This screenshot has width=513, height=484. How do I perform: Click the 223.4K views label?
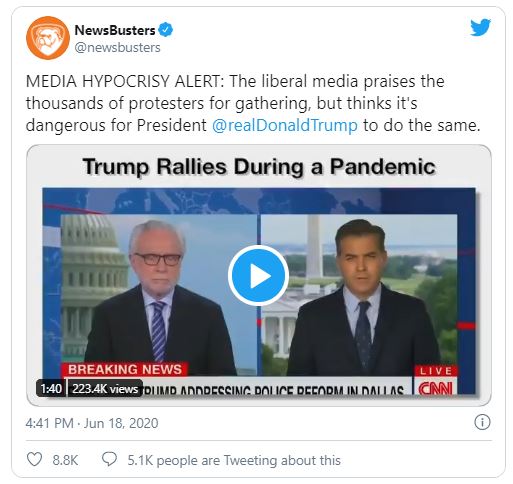pyautogui.click(x=105, y=389)
